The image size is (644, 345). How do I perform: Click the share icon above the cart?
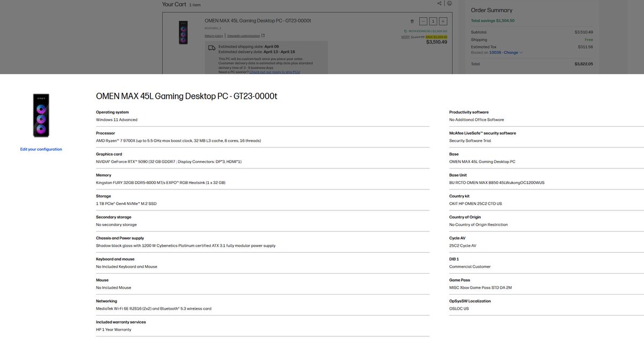[x=440, y=3]
